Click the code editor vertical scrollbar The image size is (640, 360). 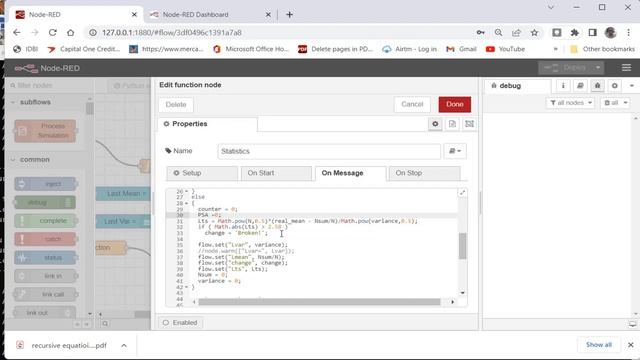point(462,246)
